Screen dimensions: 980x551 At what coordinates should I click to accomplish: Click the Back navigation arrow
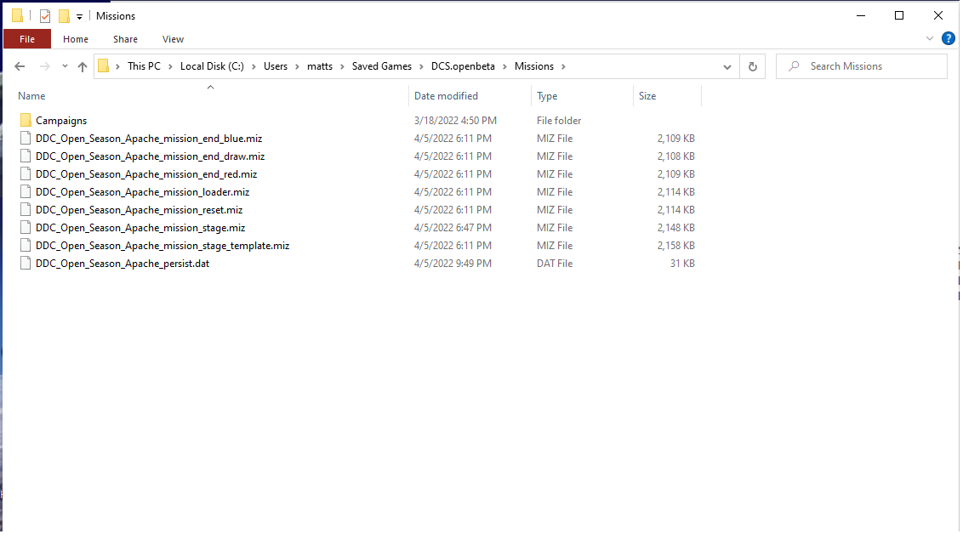20,66
